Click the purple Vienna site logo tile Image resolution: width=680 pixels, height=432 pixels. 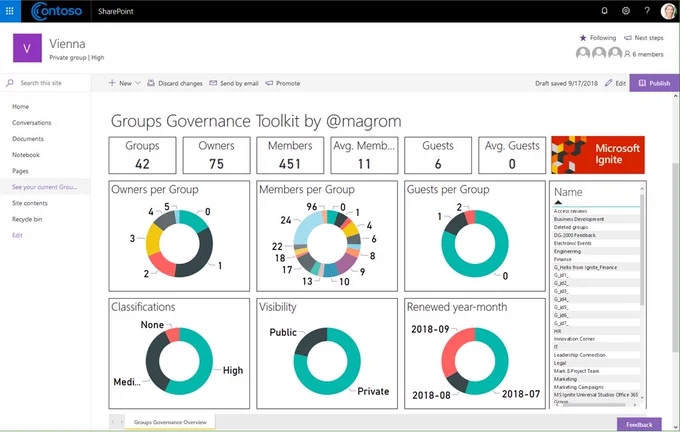pos(27,48)
